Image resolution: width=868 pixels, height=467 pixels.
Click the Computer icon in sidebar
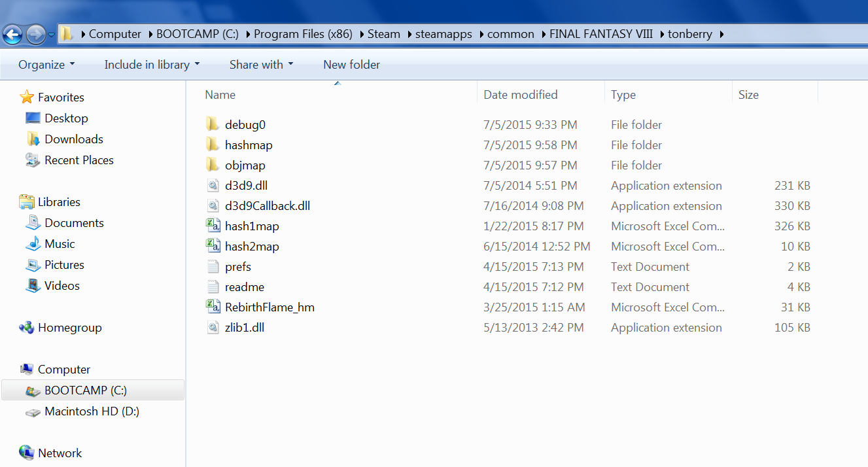pos(27,369)
